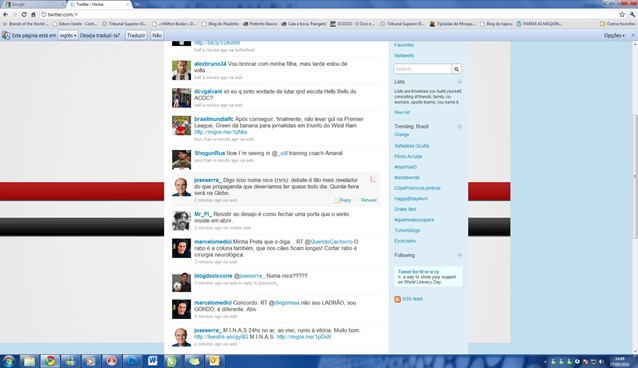Screen dimensions: 638x368
Task: Open the Opções dropdown in translate bar
Action: pos(614,35)
